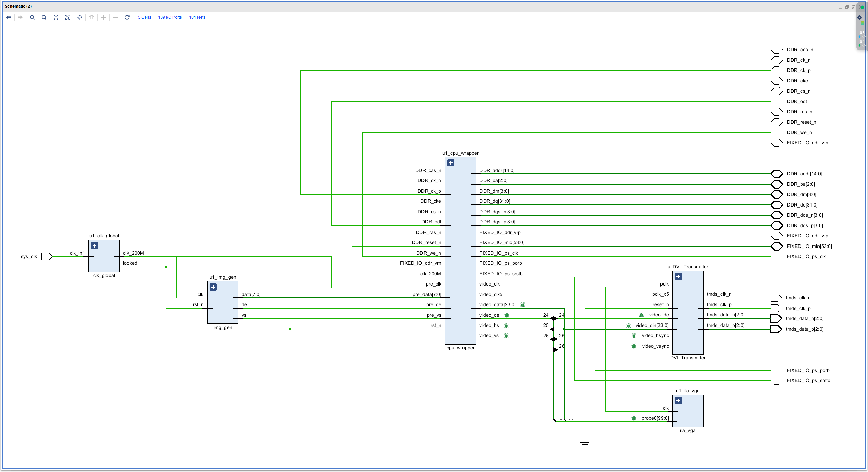Click the auto-fit selection crosshair icon

click(x=80, y=17)
